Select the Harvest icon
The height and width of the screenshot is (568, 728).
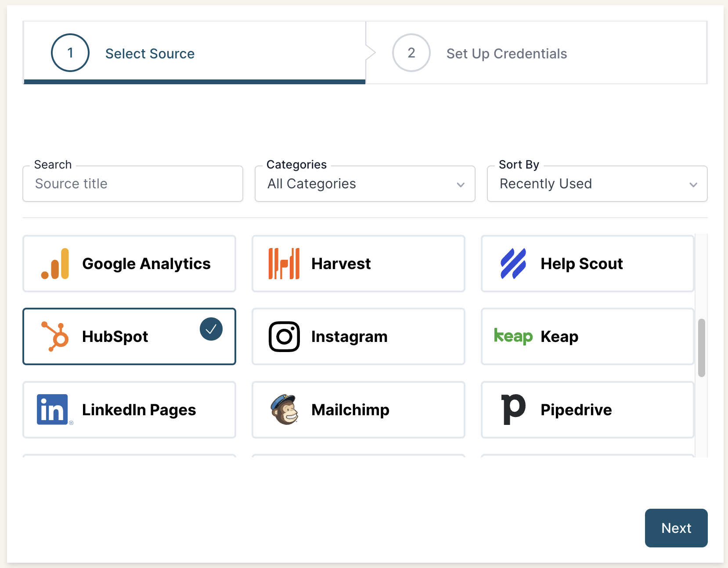click(x=284, y=263)
